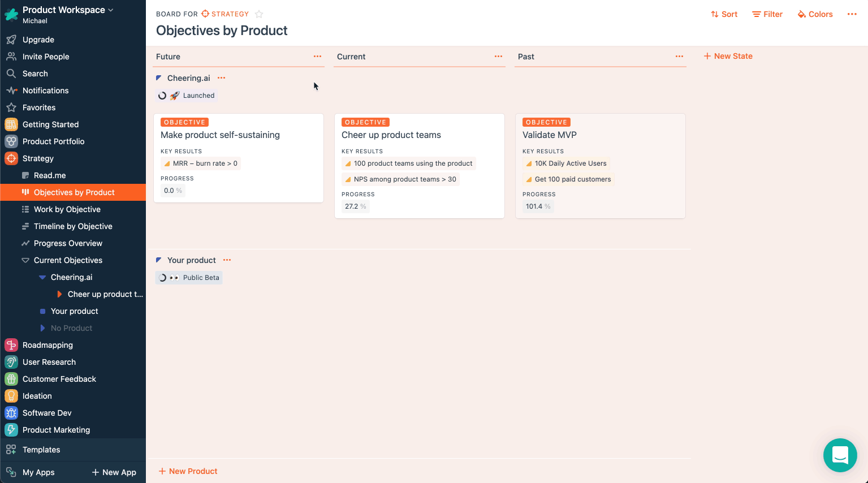Click the Search magnifier icon

point(11,74)
